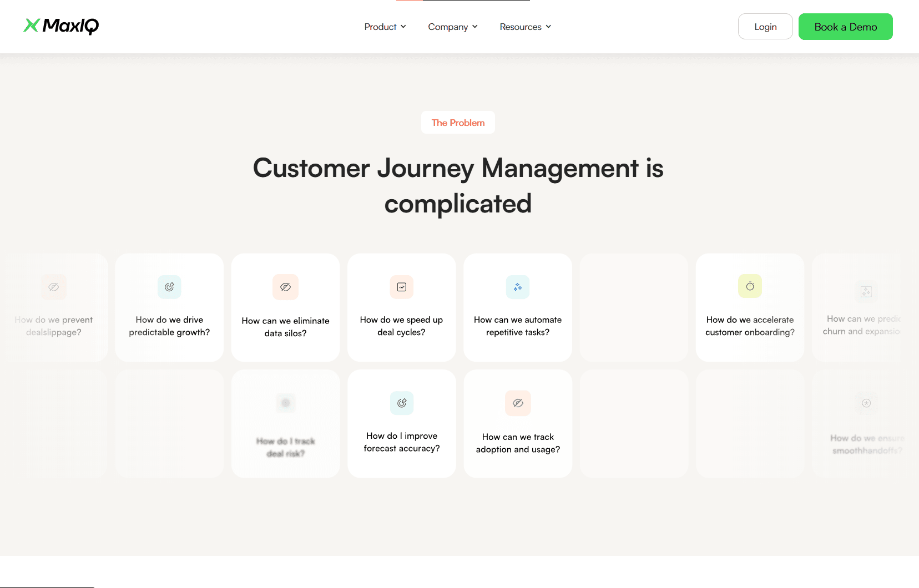
Task: Click the target icon on predictable growth card
Action: pos(169,287)
